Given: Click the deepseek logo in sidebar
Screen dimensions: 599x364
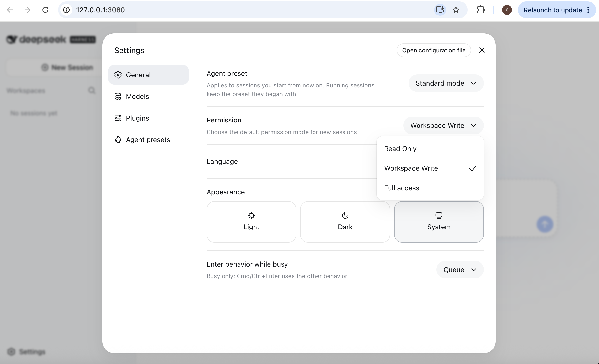Looking at the screenshot, I should 51,39.
